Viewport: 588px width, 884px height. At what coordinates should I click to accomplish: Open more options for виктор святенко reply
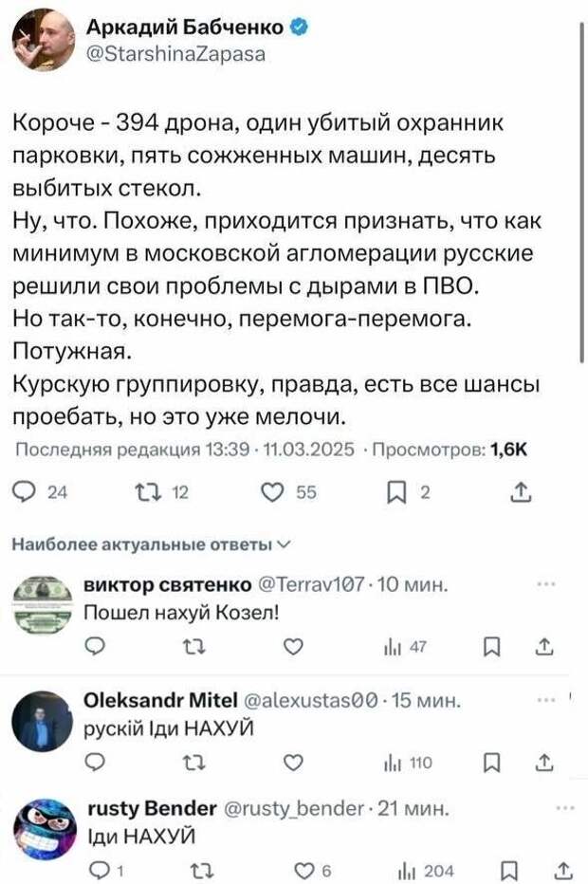coord(547,584)
